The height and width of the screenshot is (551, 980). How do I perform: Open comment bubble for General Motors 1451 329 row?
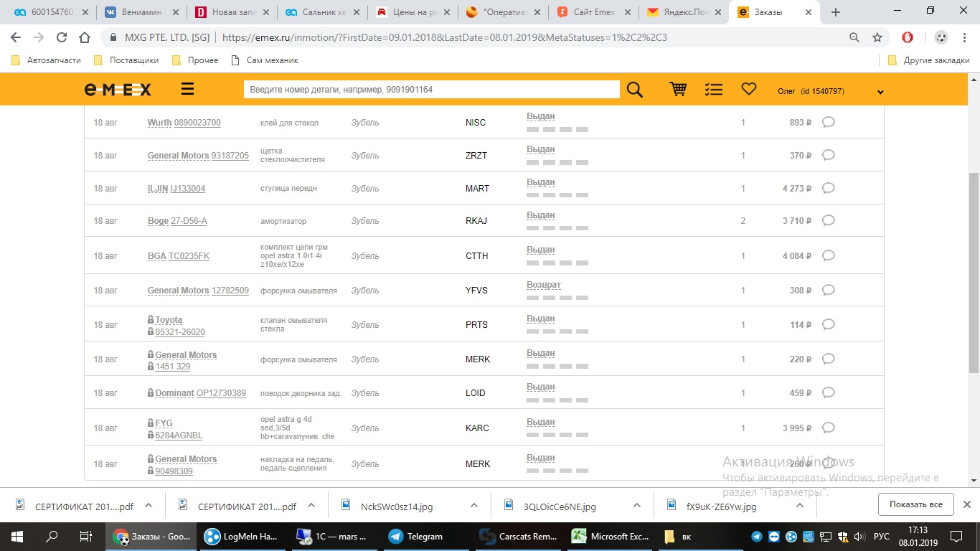(x=828, y=359)
